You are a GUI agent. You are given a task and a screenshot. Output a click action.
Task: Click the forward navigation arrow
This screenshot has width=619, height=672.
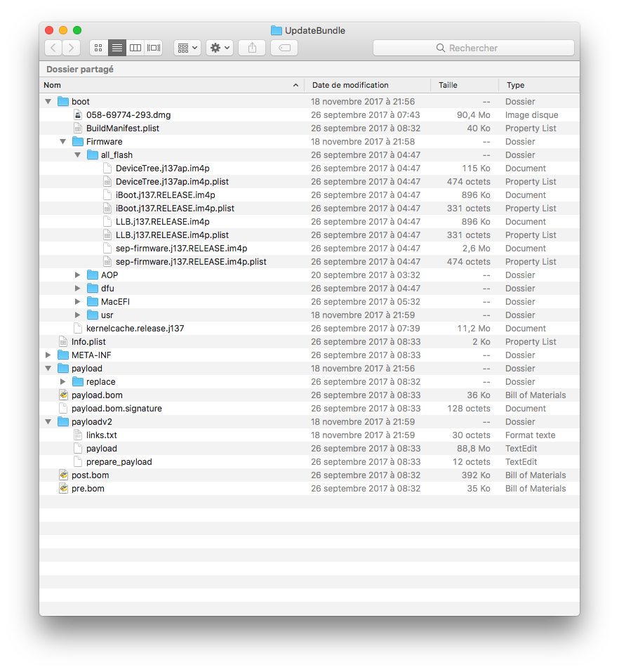[x=71, y=48]
